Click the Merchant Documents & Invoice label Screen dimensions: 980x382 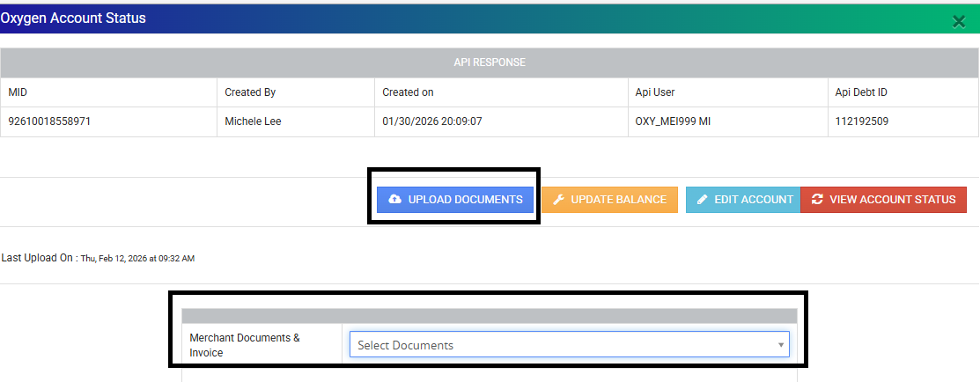245,345
